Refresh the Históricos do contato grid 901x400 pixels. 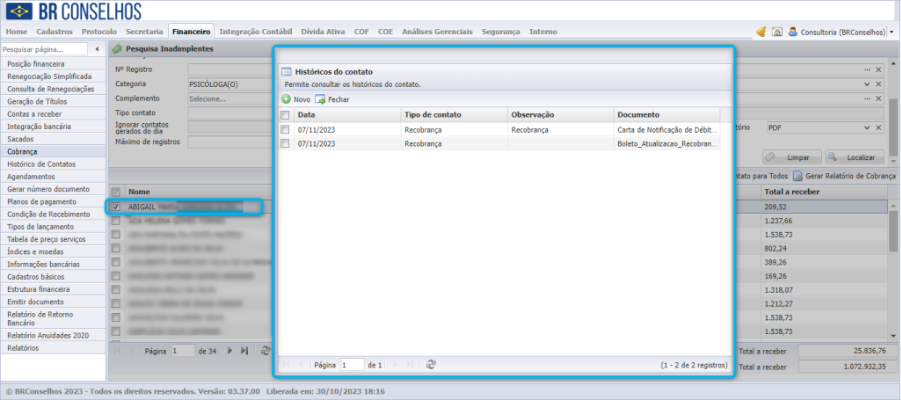[x=430, y=364]
